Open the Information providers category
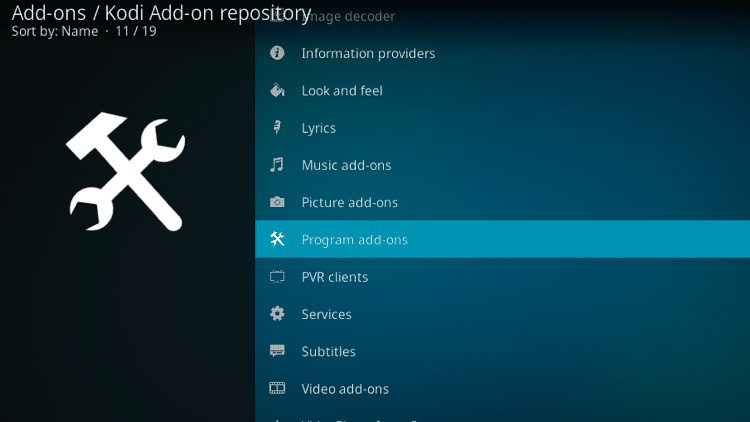The width and height of the screenshot is (750, 422). pos(368,53)
